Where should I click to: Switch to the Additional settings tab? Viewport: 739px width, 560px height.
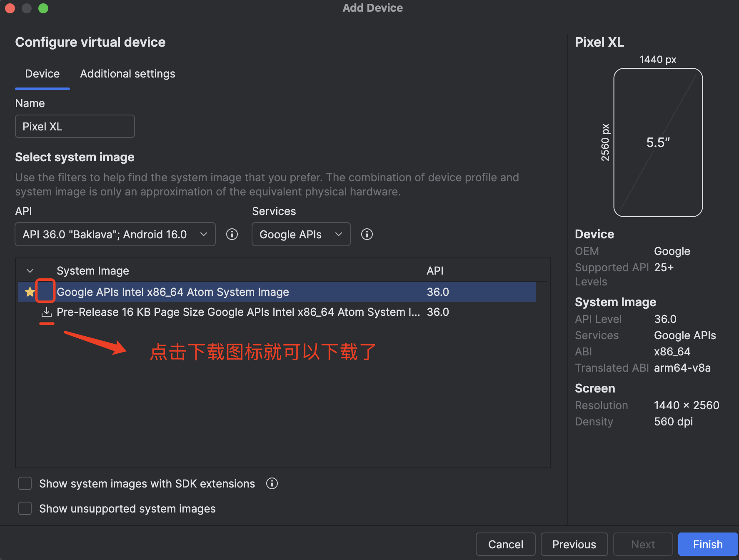click(x=127, y=74)
